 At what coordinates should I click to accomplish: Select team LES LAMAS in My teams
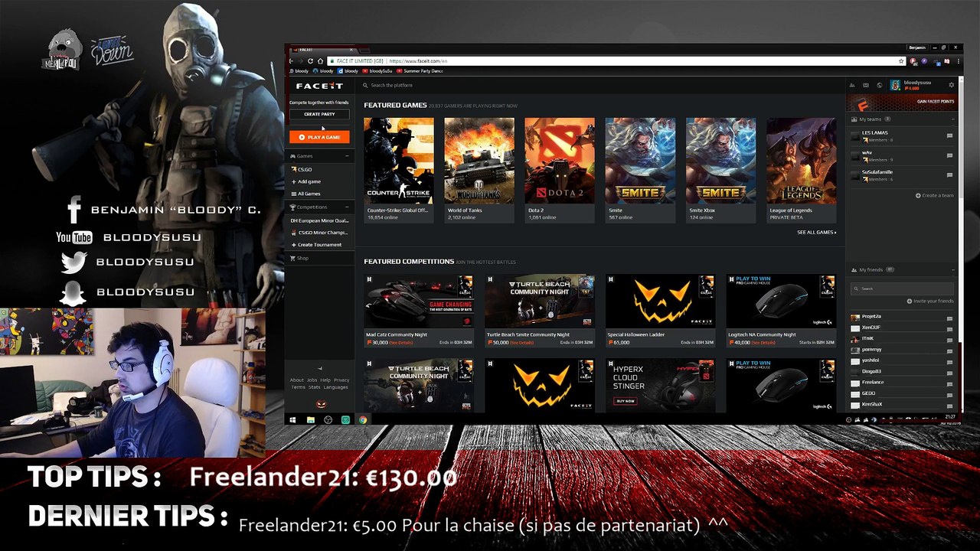[874, 133]
